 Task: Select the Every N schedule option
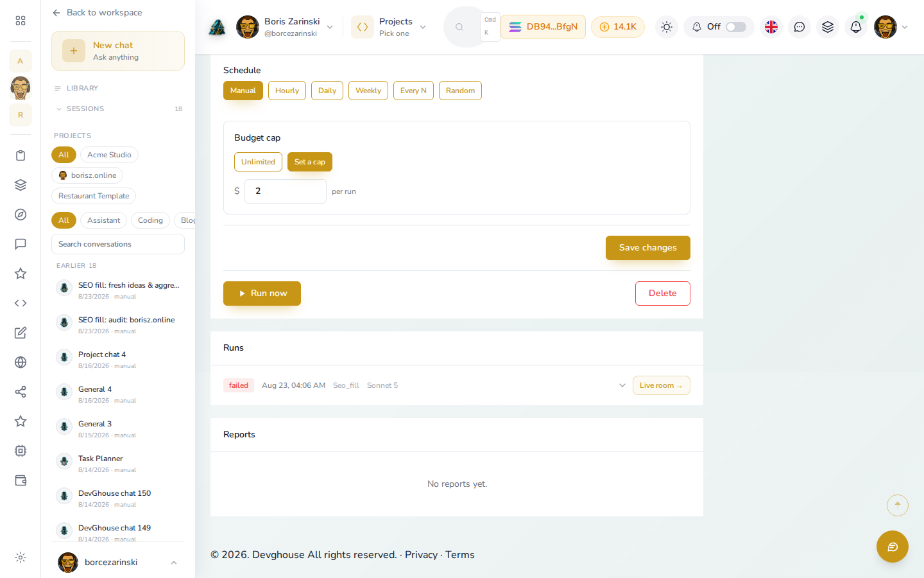(413, 91)
